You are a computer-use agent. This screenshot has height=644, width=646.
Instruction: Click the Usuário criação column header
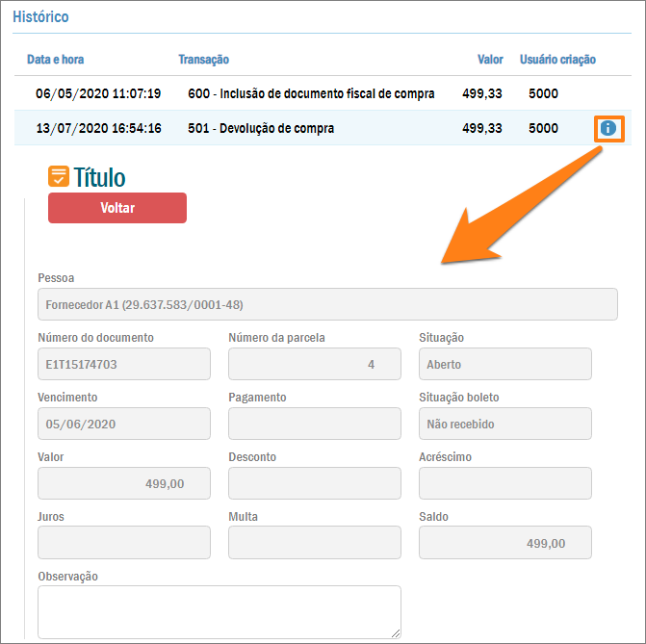(557, 60)
